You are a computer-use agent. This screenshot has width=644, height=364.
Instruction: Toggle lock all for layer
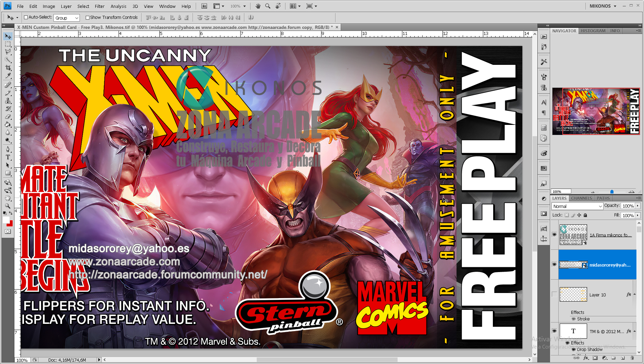[585, 215]
